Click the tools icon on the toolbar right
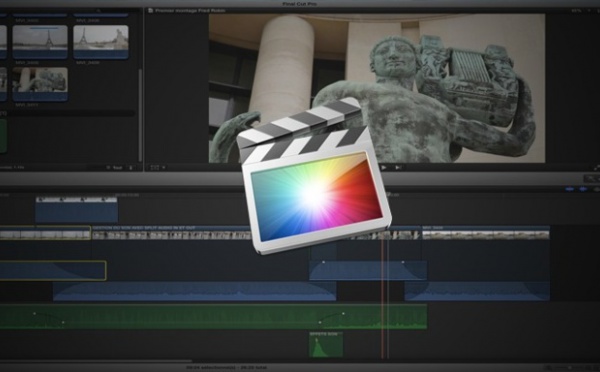The image size is (600, 372). coord(591,178)
